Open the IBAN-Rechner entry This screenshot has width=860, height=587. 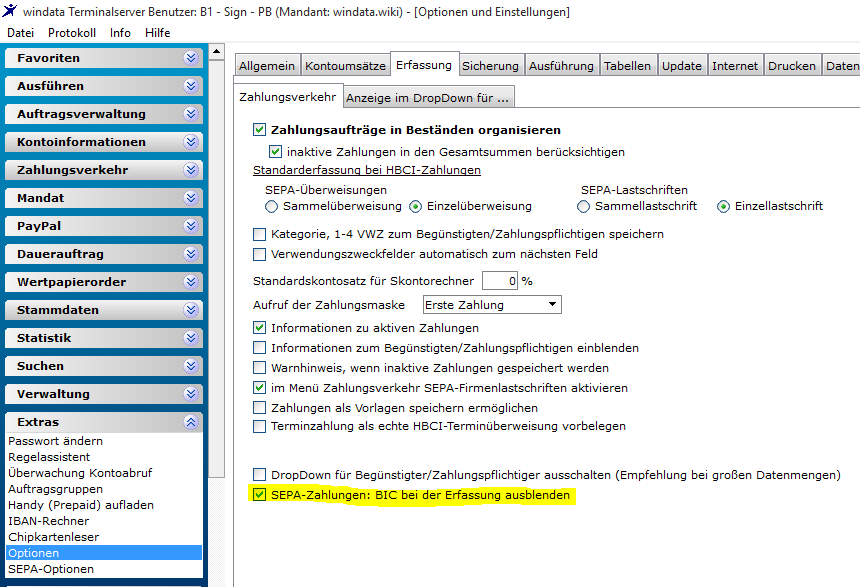[48, 521]
